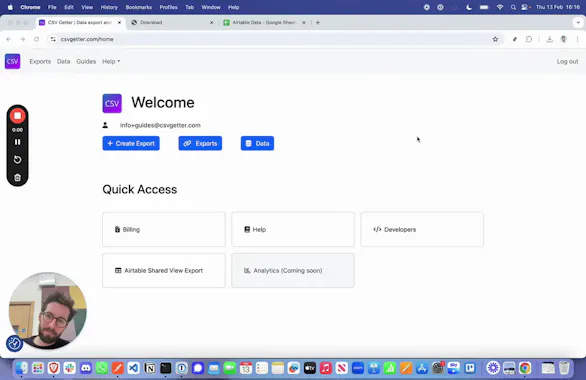This screenshot has height=380, width=586.
Task: Open the Help quick access card
Action: click(293, 229)
